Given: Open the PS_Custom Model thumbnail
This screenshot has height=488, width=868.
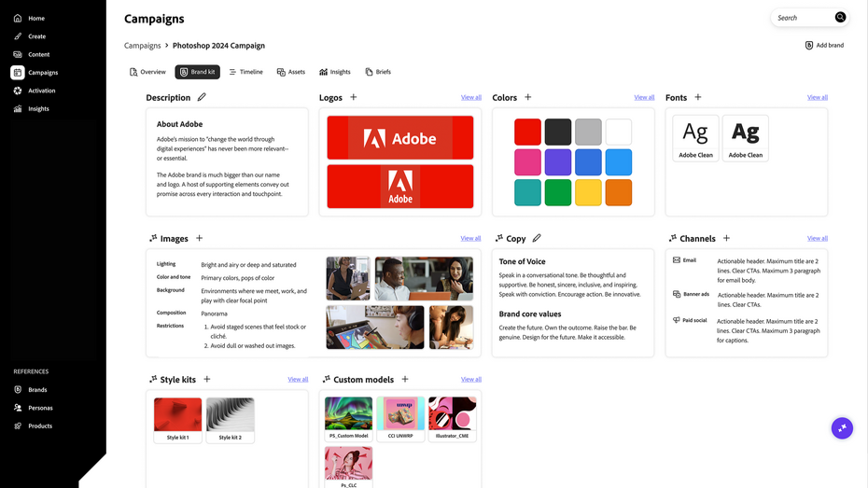Looking at the screenshot, I should 348,413.
